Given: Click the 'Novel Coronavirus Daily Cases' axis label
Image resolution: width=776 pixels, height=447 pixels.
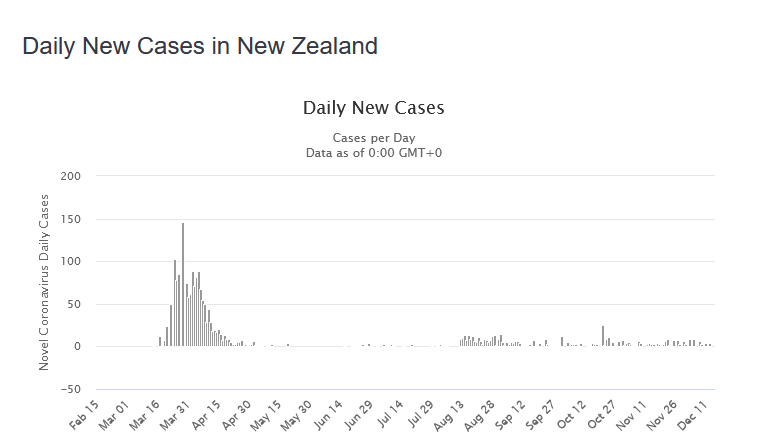Looking at the screenshot, I should pyautogui.click(x=44, y=282).
